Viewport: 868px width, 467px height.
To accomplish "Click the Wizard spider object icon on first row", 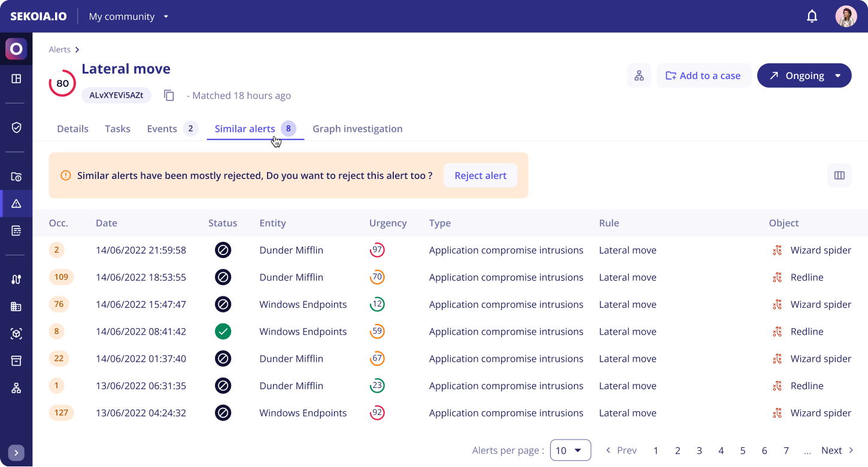I will (x=777, y=250).
